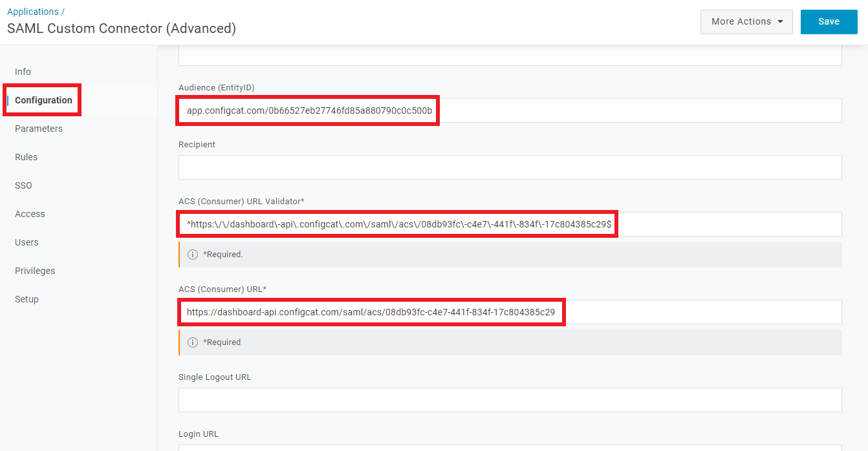View the Users section
Screen dimensions: 868x451
27,242
